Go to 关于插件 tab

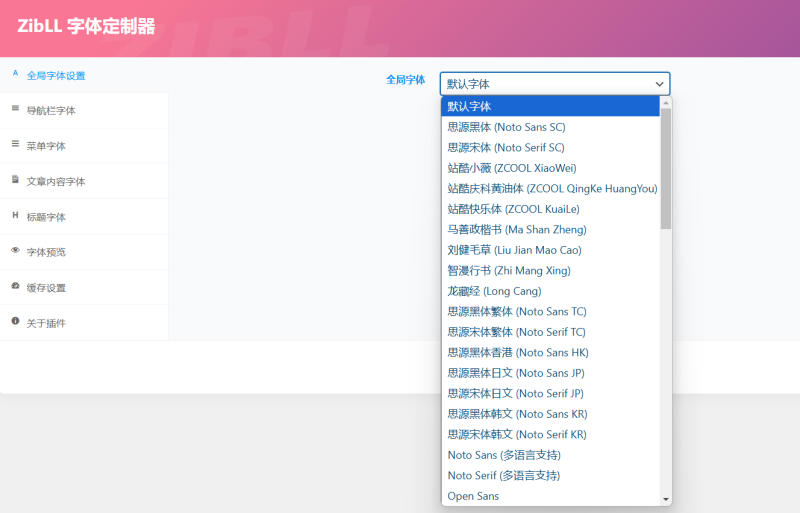46,323
